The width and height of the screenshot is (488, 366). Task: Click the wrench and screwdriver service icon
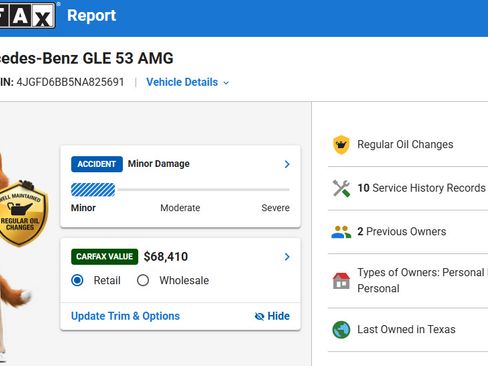pos(341,188)
